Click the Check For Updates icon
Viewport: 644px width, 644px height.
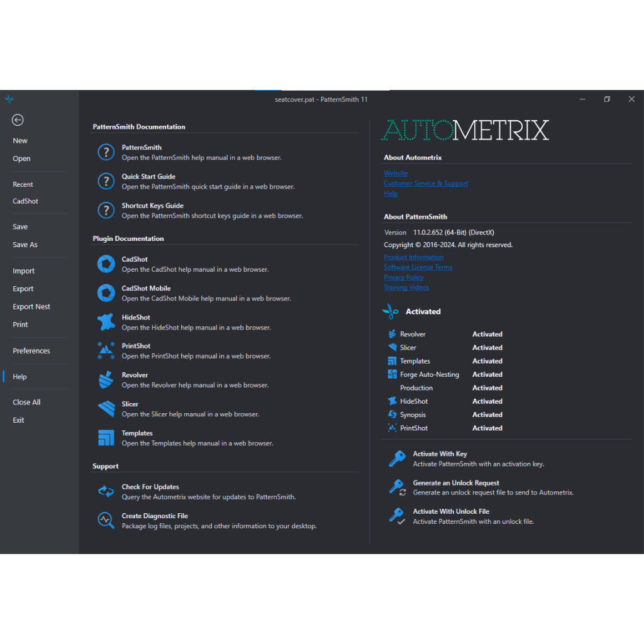pyautogui.click(x=106, y=492)
